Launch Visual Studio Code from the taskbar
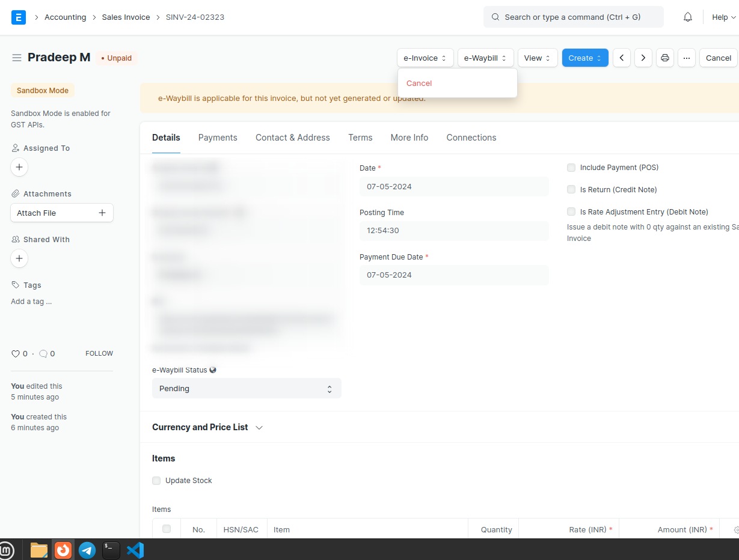The height and width of the screenshot is (560, 739). [x=135, y=550]
